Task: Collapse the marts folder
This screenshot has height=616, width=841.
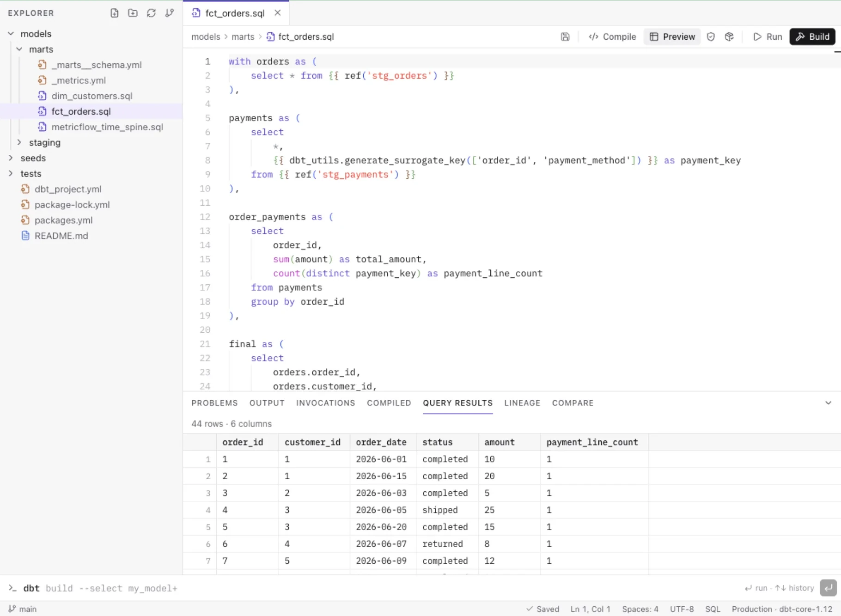Action: pos(19,49)
